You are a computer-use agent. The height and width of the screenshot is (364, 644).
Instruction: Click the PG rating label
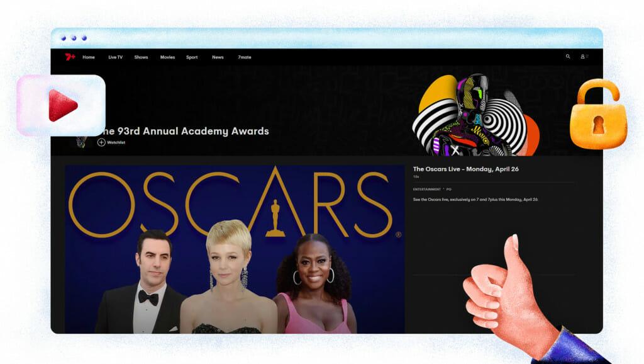(449, 189)
